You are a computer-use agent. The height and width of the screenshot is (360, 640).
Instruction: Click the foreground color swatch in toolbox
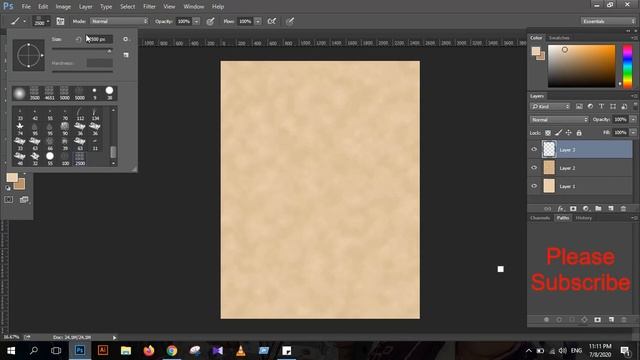[x=12, y=178]
